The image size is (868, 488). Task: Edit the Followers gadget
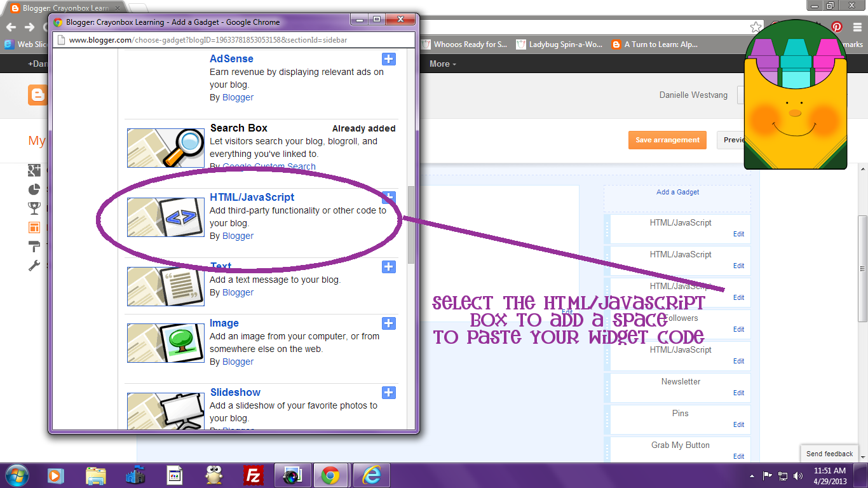click(738, 329)
